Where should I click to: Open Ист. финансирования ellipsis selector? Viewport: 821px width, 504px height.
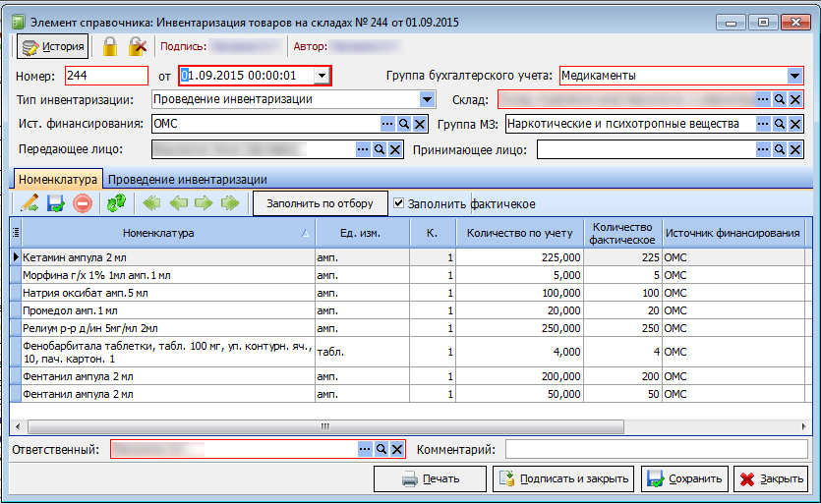387,124
